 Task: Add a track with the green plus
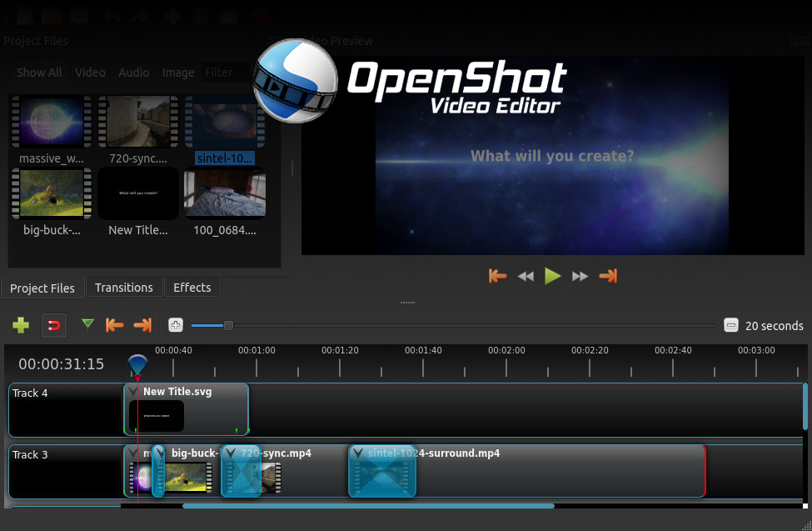pyautogui.click(x=21, y=325)
